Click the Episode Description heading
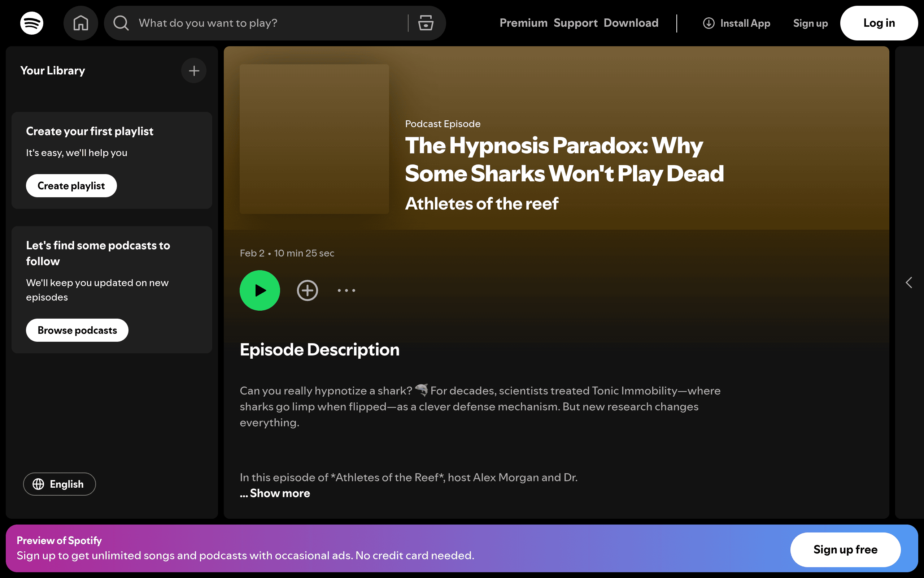The image size is (924, 578). click(x=319, y=349)
